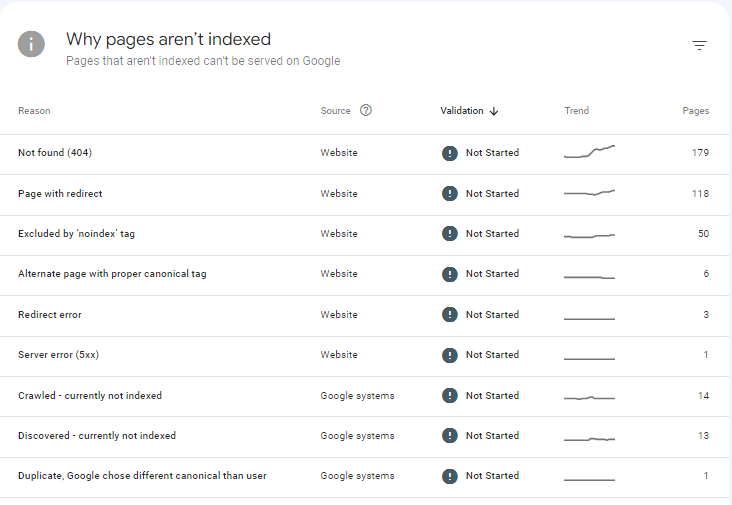The width and height of the screenshot is (732, 505).
Task: Click the Duplicate canonical row trend sparkline
Action: click(589, 479)
